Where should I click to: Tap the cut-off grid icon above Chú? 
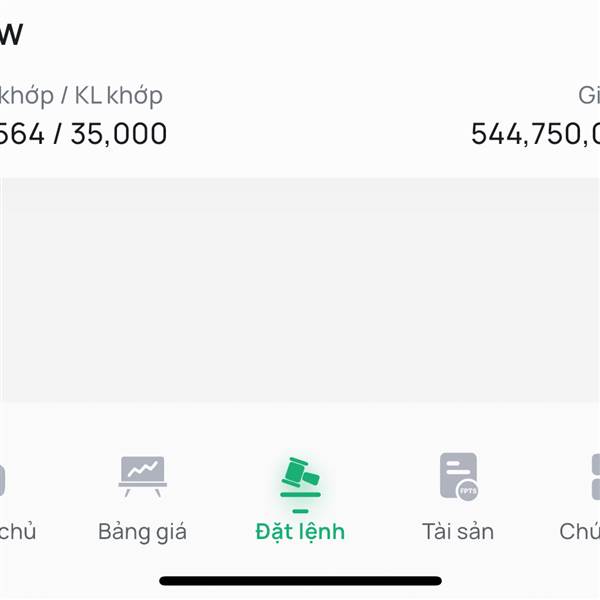tap(595, 477)
